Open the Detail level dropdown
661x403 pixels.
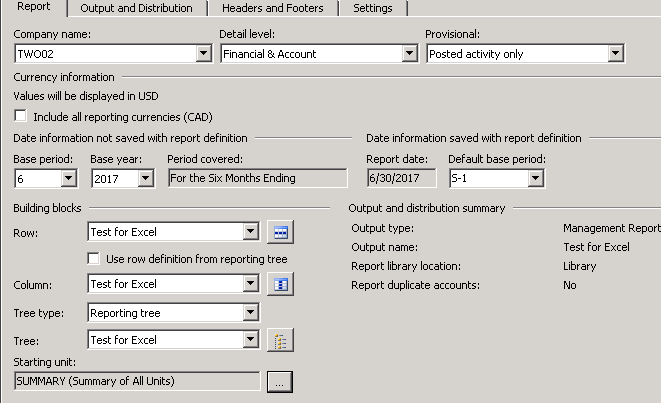tap(408, 54)
